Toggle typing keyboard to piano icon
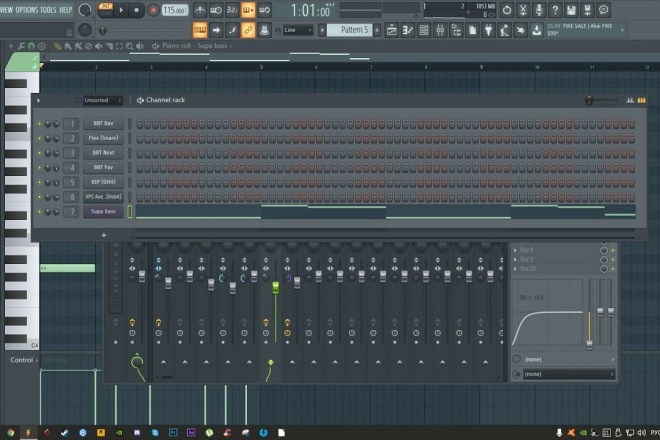The height and width of the screenshot is (440, 660). [x=200, y=30]
